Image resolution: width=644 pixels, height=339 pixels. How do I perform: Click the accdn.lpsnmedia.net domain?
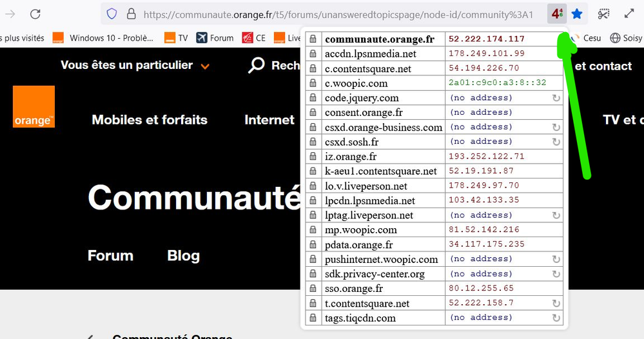pos(371,53)
